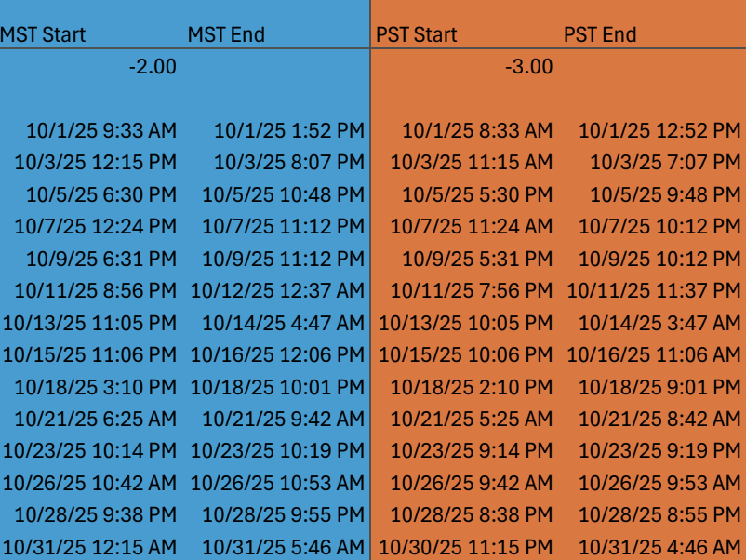The height and width of the screenshot is (560, 746).
Task: Click the -3.00 offset cell
Action: coord(465,66)
